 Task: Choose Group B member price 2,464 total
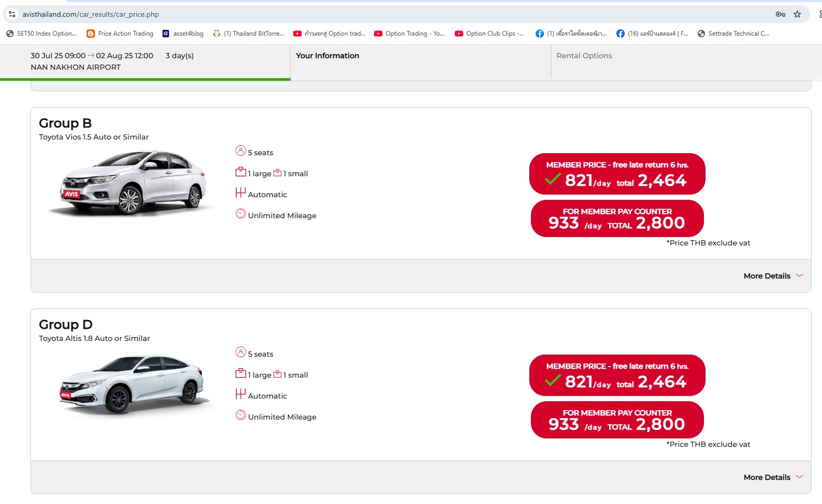(x=617, y=174)
